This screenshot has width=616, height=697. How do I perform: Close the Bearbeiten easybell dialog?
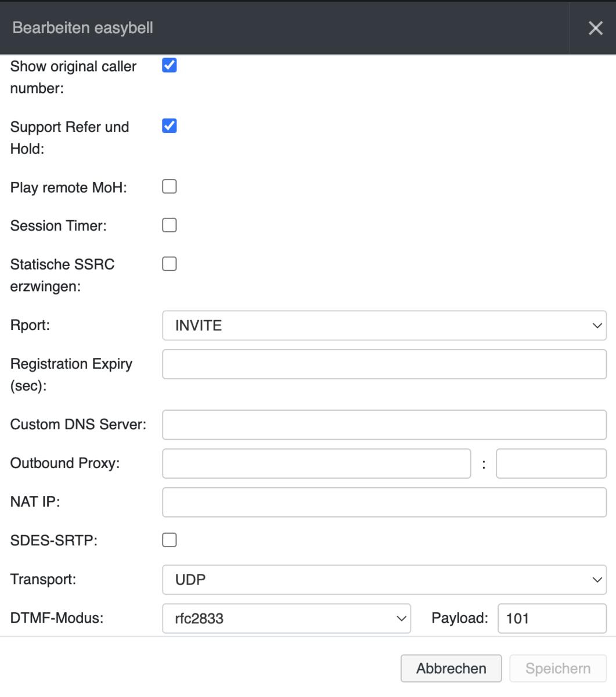(x=595, y=28)
